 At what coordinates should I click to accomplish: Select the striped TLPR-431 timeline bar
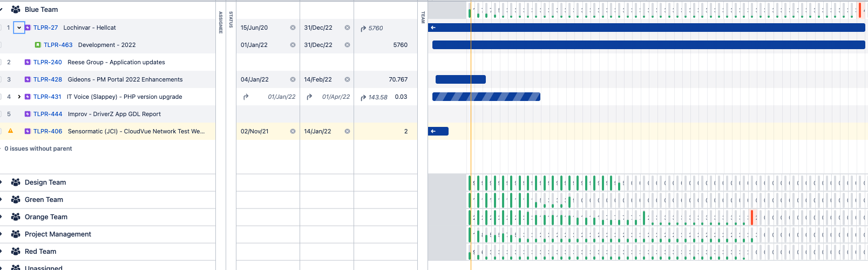point(486,97)
